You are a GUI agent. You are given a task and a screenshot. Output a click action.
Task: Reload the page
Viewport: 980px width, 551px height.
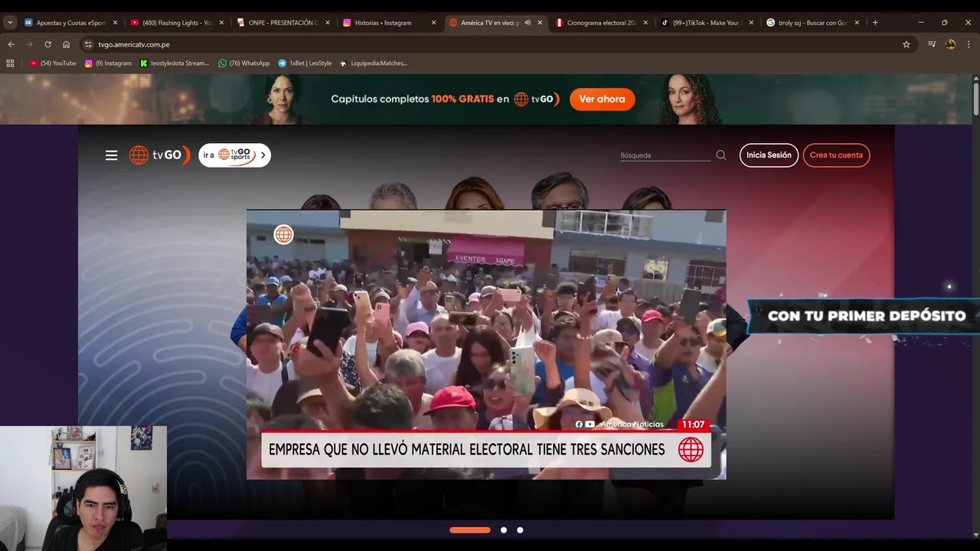pos(47,44)
